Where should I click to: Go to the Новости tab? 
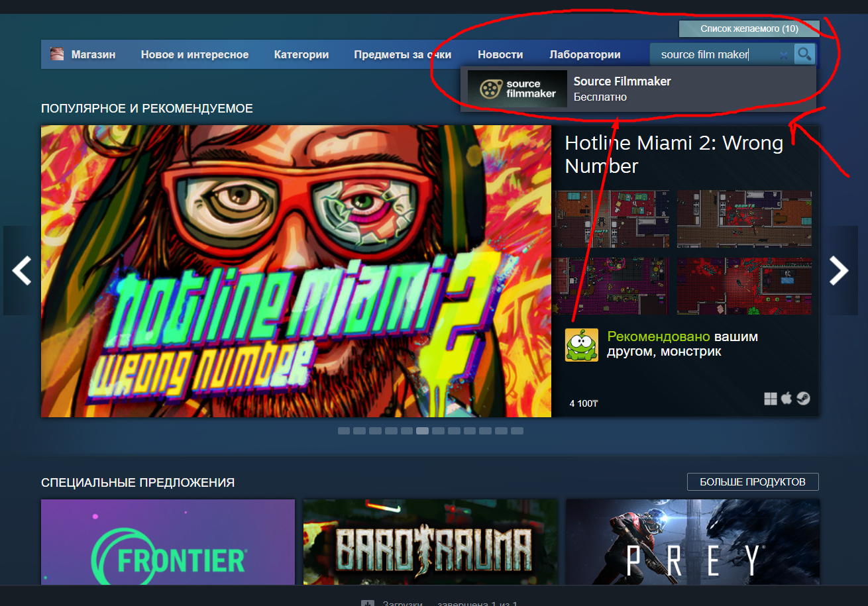[500, 54]
